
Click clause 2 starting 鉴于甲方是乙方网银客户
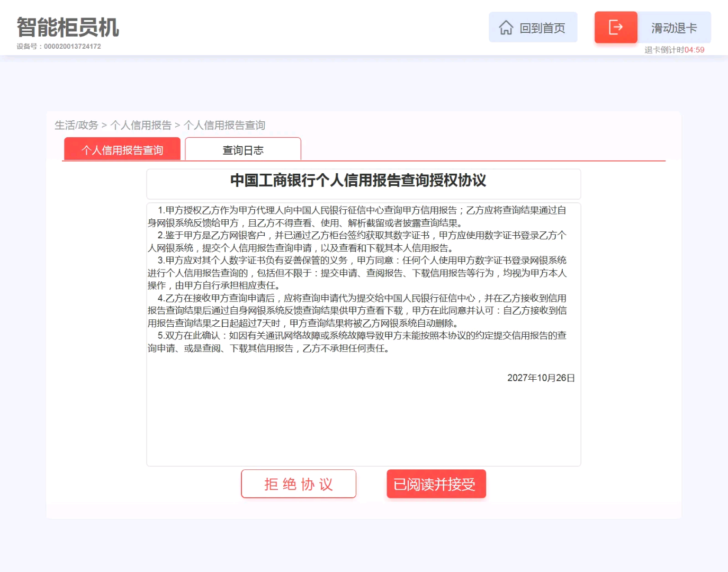[x=357, y=242]
